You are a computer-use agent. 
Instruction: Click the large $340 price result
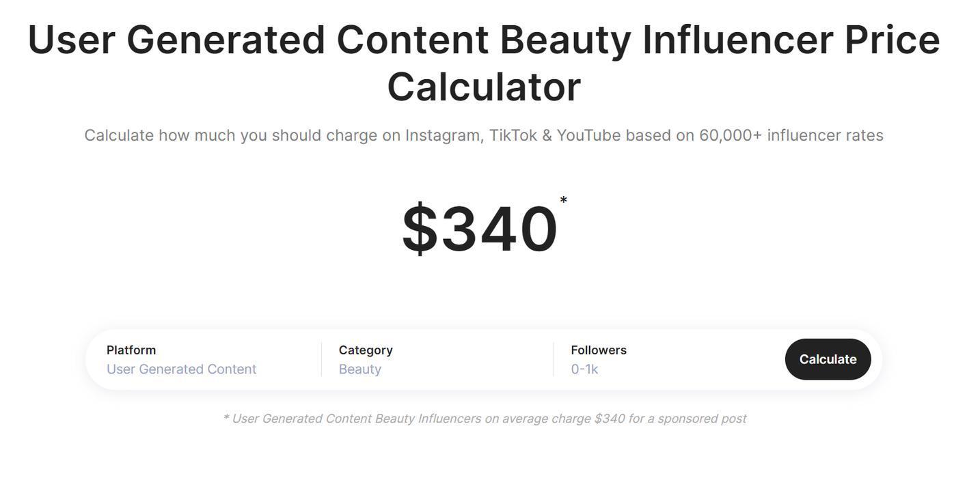tap(479, 229)
